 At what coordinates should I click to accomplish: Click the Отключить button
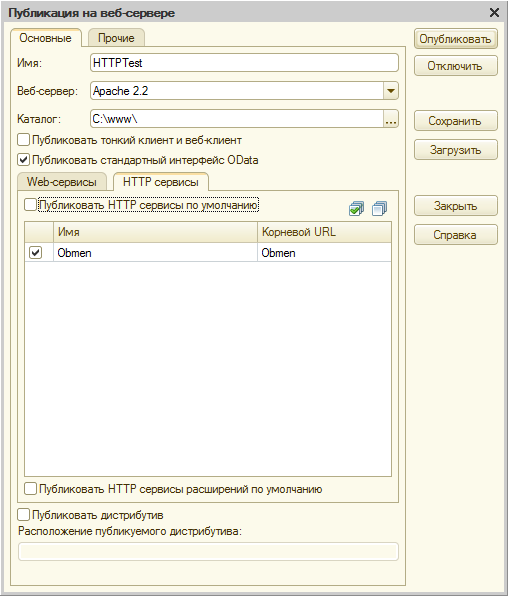[x=456, y=66]
